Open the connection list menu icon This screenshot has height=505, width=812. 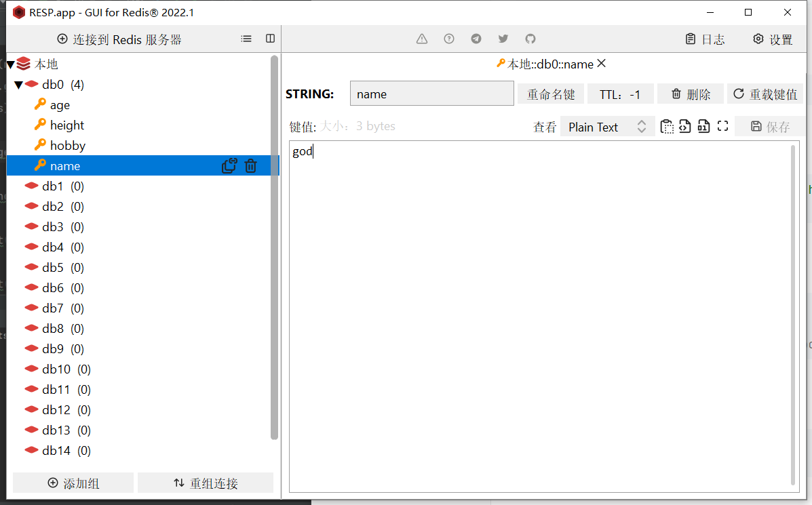pyautogui.click(x=246, y=39)
